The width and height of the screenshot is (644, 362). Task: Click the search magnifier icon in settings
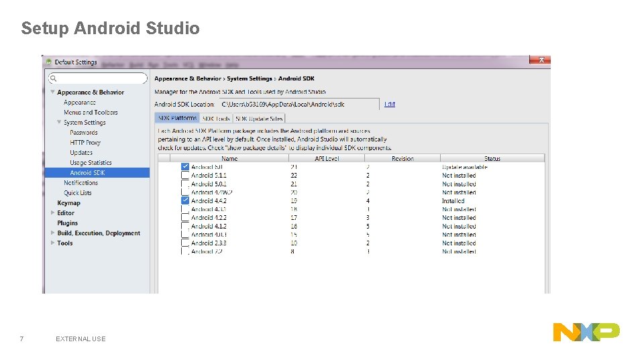tap(53, 78)
